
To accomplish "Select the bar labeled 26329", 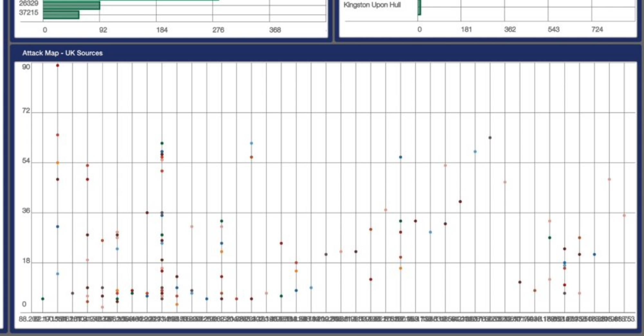I will click(x=71, y=5).
